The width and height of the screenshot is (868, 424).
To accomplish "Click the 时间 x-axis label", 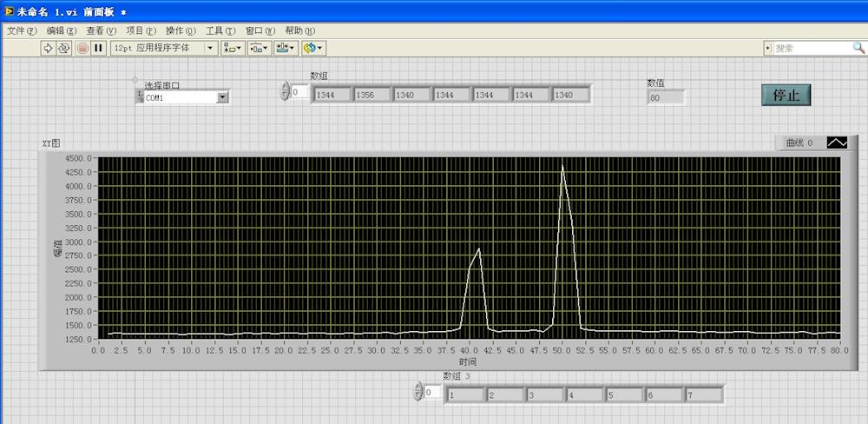I will click(x=468, y=362).
